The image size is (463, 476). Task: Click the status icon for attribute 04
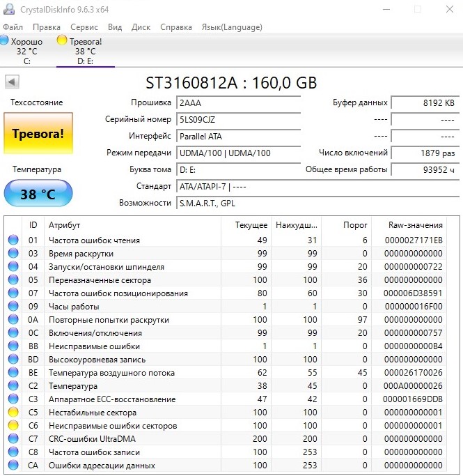pos(13,266)
